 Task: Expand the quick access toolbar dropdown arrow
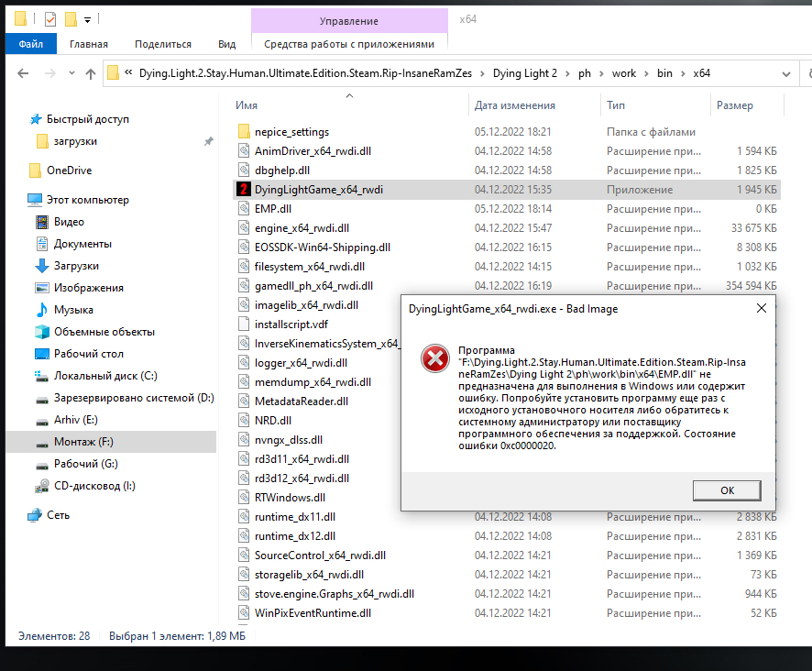(x=87, y=20)
